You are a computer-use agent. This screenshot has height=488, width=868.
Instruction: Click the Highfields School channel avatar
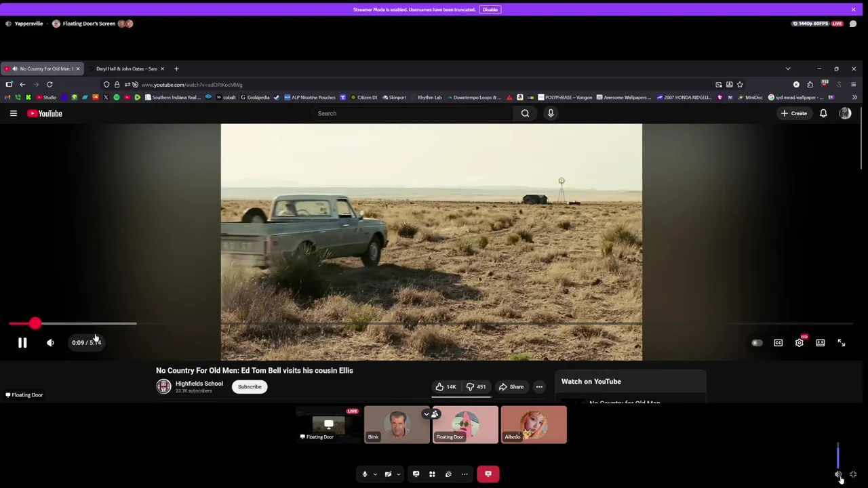point(163,386)
